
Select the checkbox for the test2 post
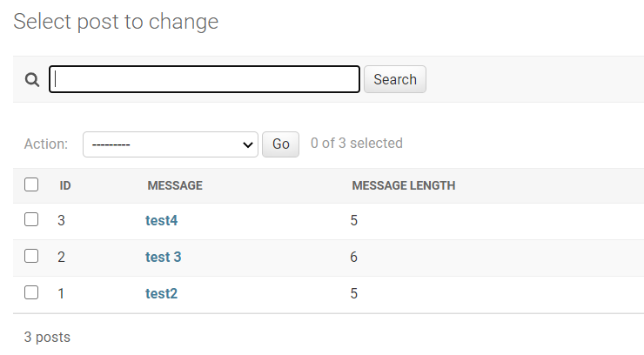point(31,293)
